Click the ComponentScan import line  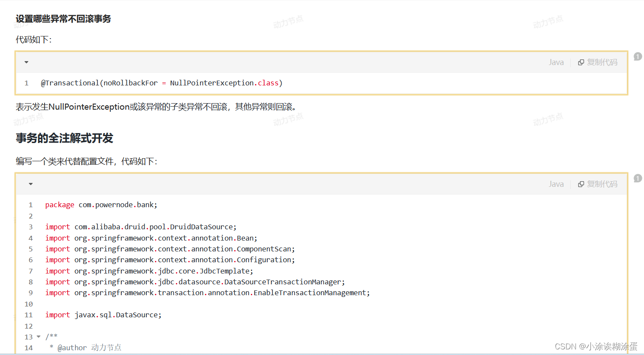tap(170, 249)
